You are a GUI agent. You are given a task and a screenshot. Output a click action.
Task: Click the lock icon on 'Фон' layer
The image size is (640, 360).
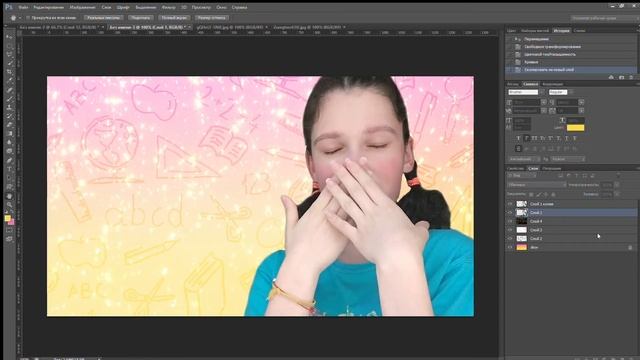point(630,247)
